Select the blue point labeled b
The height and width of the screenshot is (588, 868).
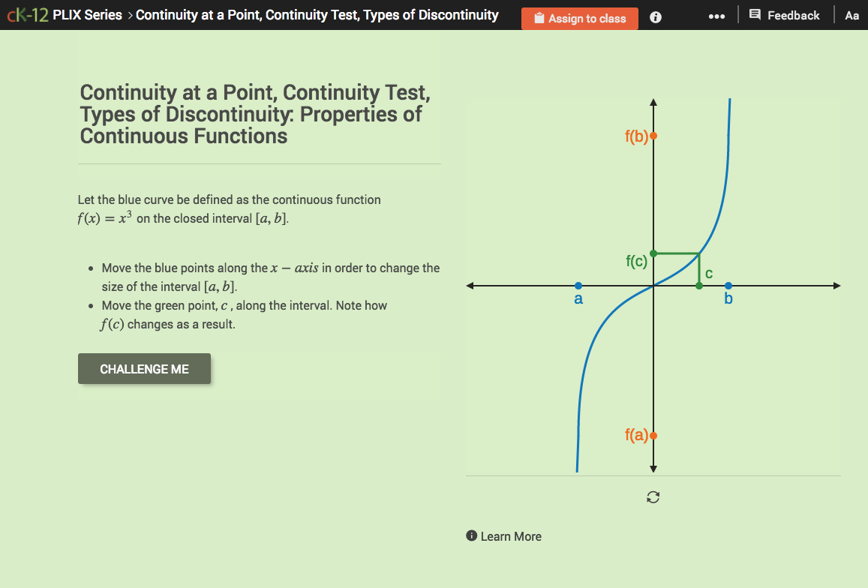pos(727,285)
